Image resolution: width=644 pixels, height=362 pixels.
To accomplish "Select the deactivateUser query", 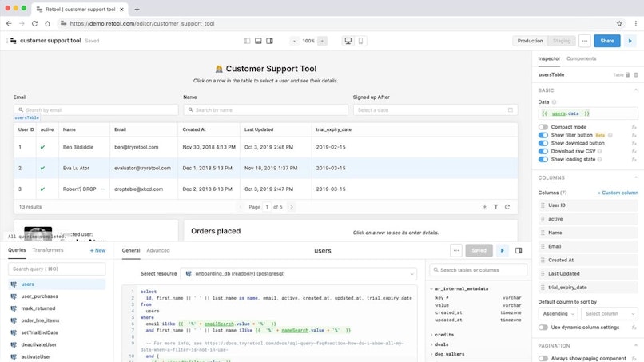I will [x=57, y=344].
